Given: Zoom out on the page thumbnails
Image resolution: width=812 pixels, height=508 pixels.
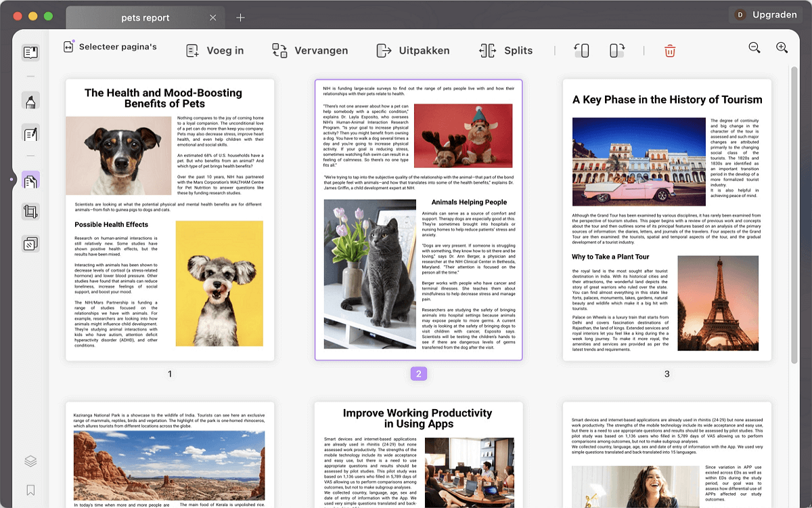Looking at the screenshot, I should coord(754,47).
